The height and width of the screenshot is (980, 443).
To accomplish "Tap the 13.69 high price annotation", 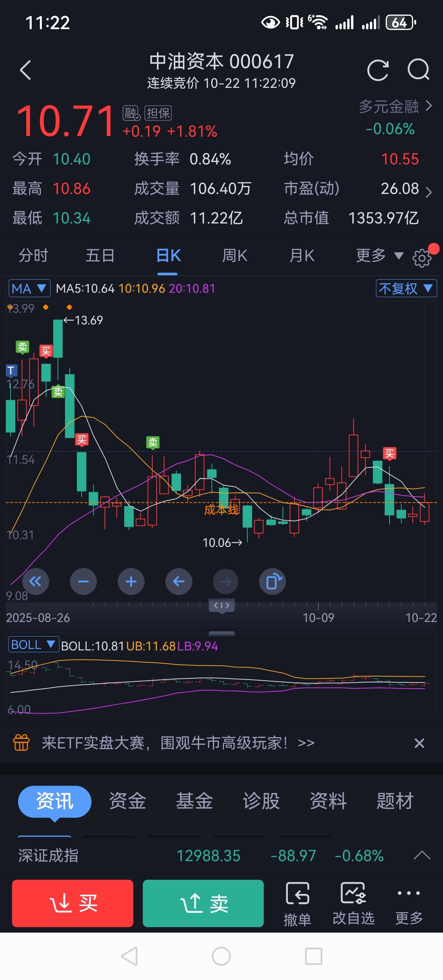I will 83,320.
